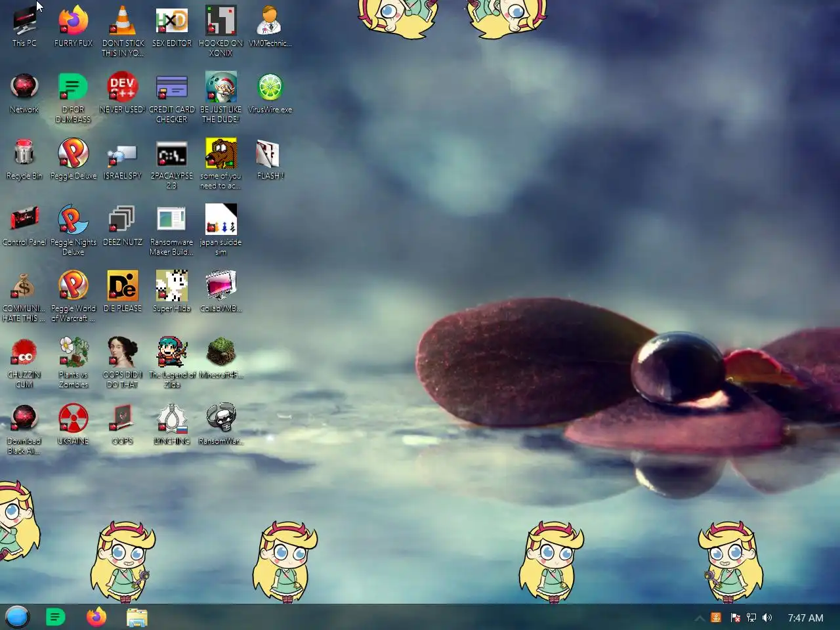The height and width of the screenshot is (630, 840).
Task: Select the Peggle World of Warcraft shortcut
Action: coord(73,296)
